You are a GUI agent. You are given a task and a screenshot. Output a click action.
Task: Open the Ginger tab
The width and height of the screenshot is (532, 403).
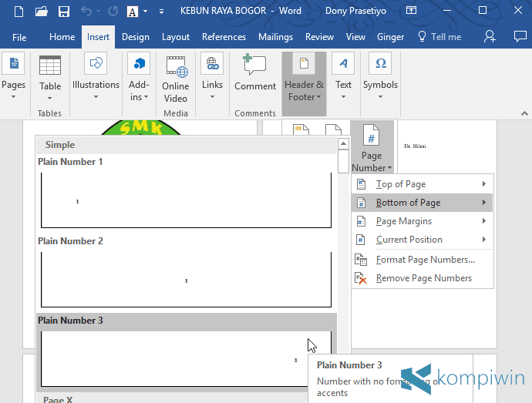coord(390,37)
